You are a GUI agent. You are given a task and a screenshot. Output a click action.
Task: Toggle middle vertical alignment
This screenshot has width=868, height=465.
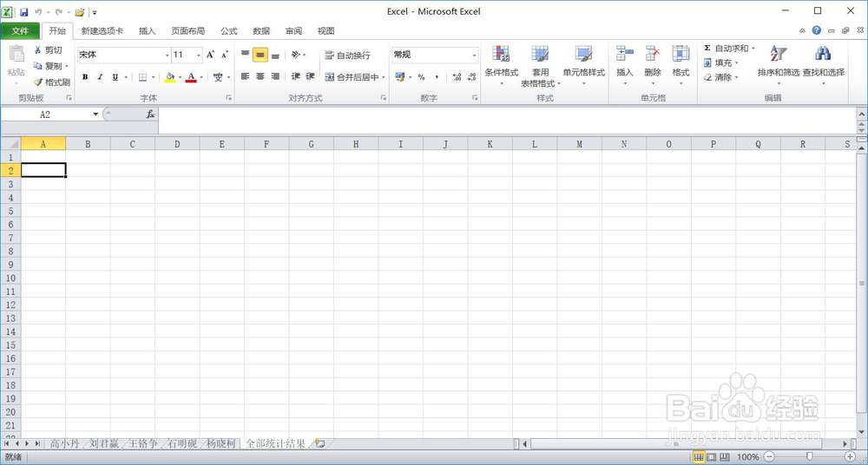click(x=260, y=55)
